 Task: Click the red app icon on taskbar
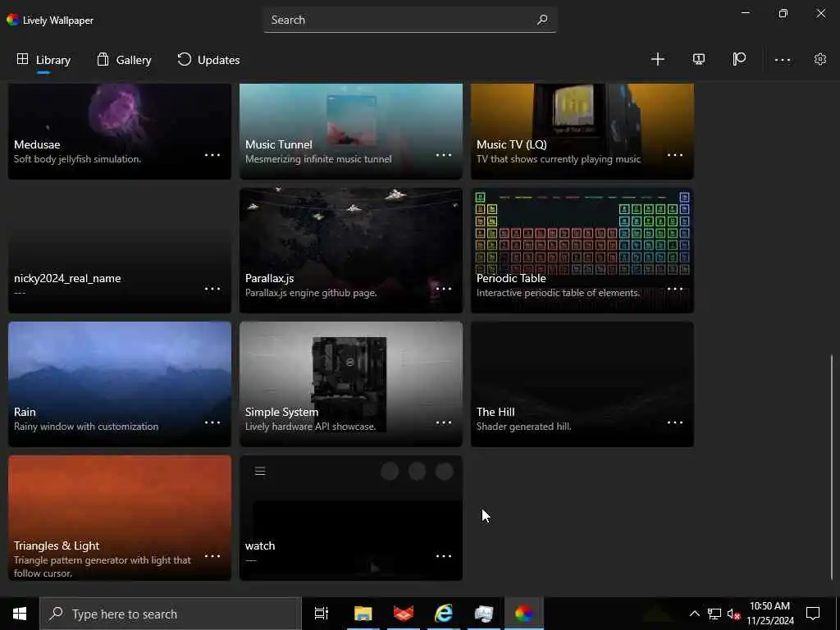click(x=404, y=614)
